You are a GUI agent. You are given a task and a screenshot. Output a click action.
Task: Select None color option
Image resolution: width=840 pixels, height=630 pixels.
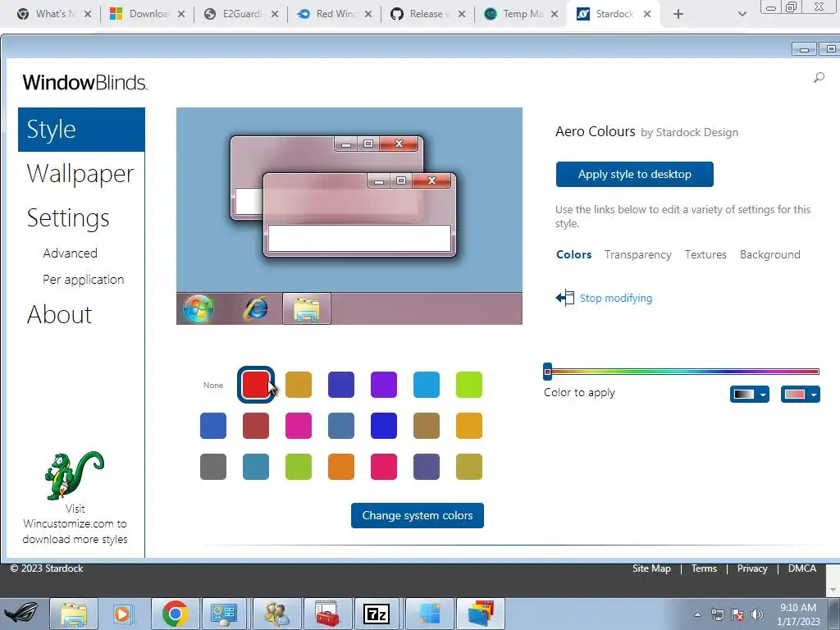[213, 386]
